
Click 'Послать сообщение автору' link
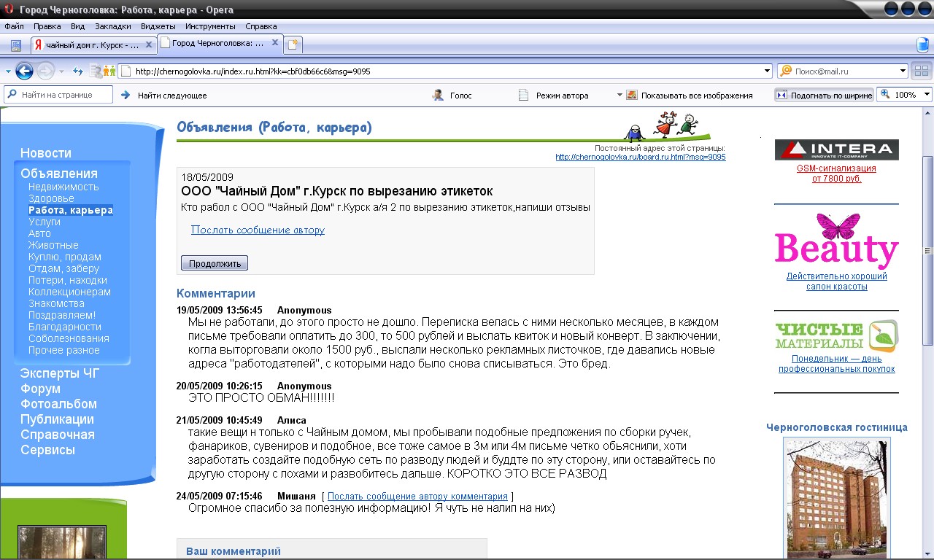tap(258, 230)
